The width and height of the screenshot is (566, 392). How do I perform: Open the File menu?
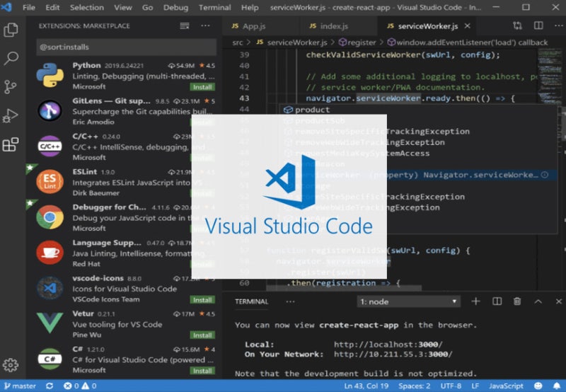point(29,7)
